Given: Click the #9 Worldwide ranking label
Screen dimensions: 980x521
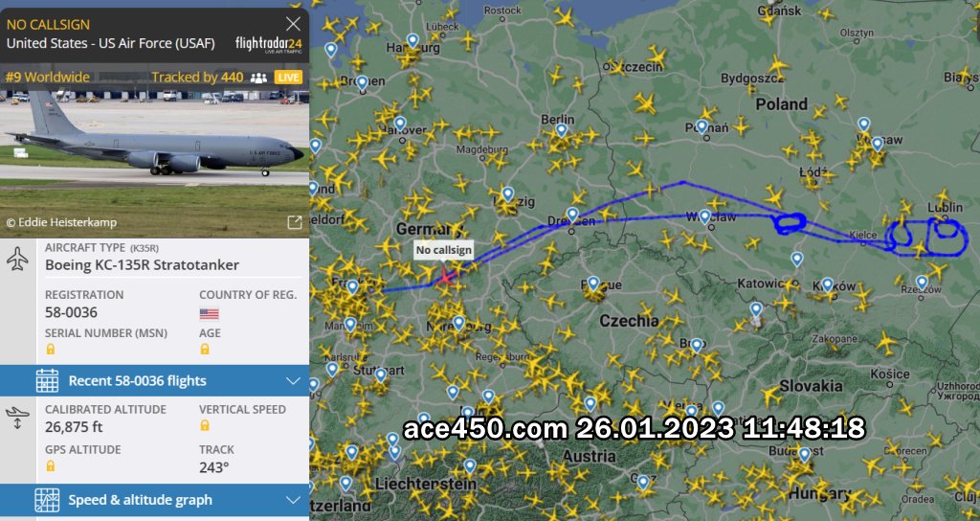Looking at the screenshot, I should (x=48, y=77).
